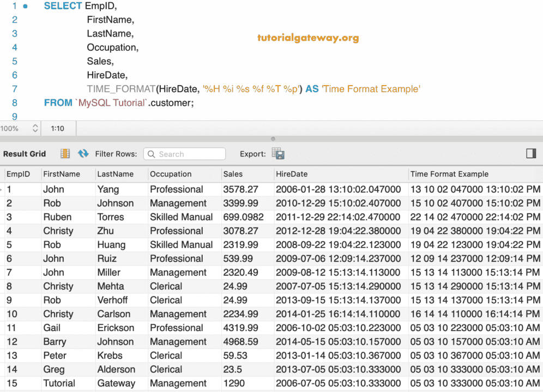
Task: Select HireDate 2009-07-06 12:09:14.237000
Action: point(339,258)
